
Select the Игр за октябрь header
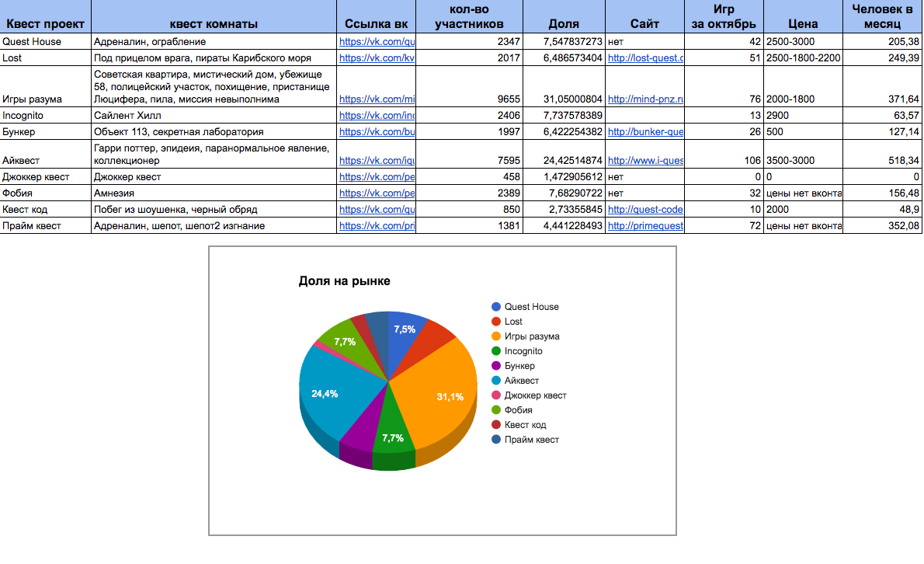724,16
